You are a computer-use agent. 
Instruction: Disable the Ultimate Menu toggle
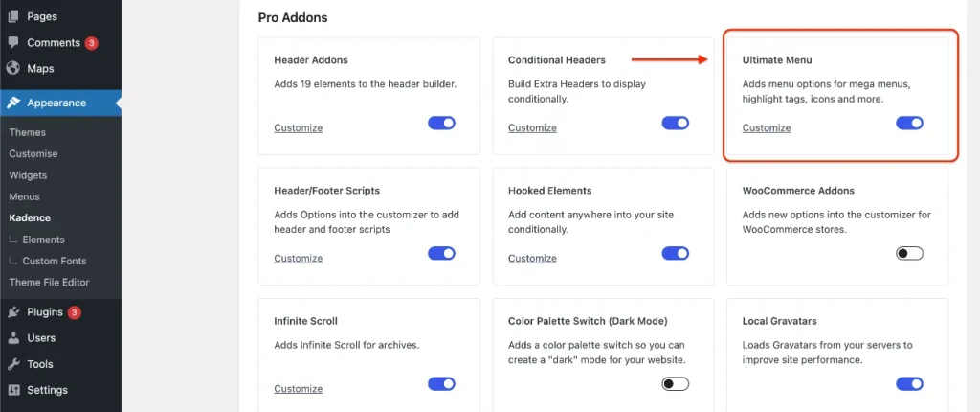pyautogui.click(x=909, y=123)
